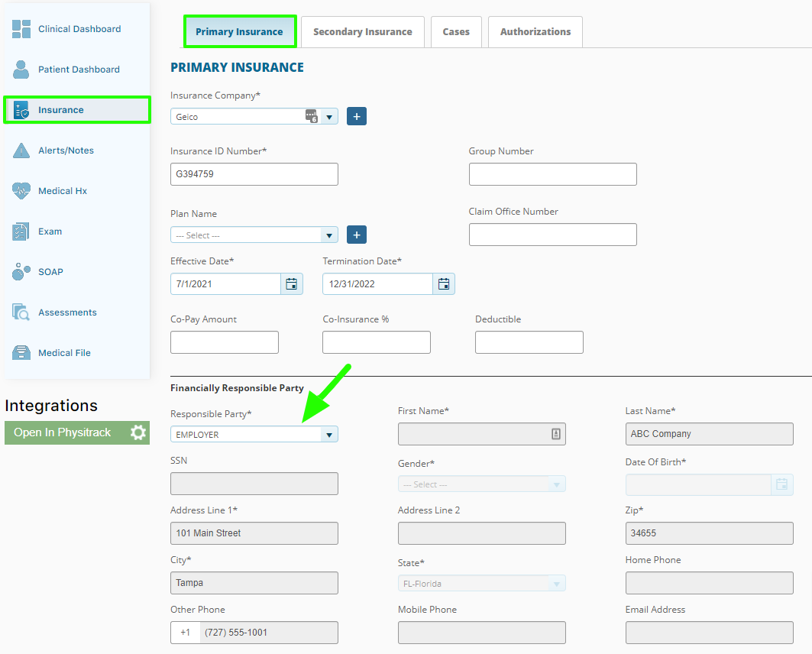The image size is (812, 654).
Task: Click the Physitrack settings gear icon
Action: (x=137, y=432)
